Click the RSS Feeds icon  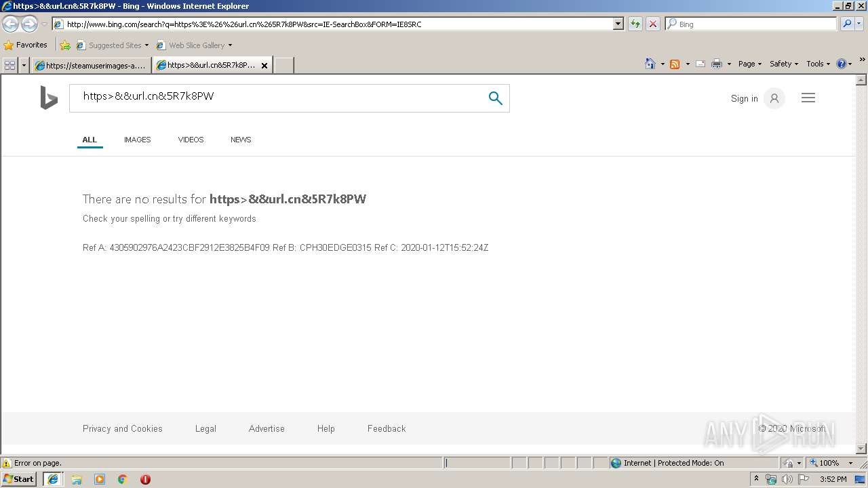click(675, 64)
